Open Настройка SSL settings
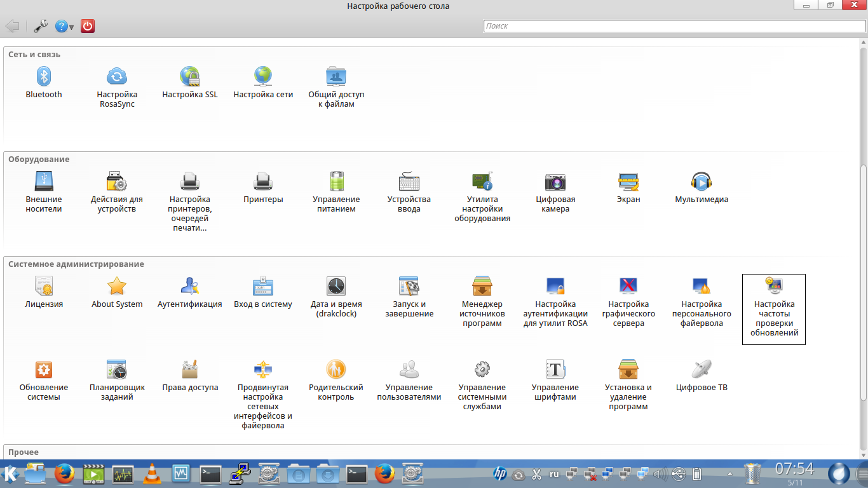Viewport: 868px width, 488px height. coord(189,78)
